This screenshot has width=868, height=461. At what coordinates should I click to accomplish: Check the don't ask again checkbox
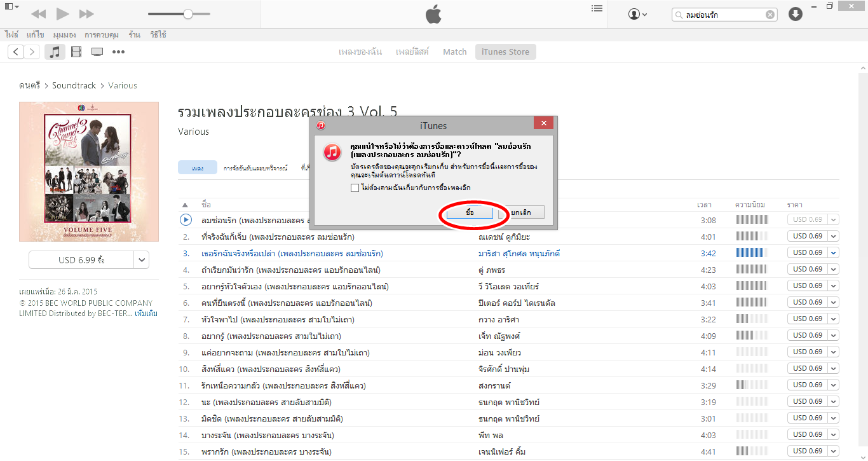355,188
